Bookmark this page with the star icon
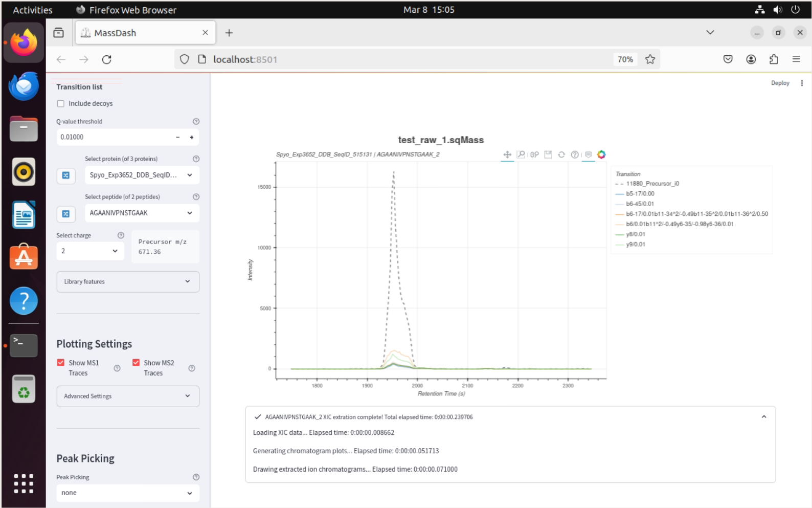 coord(650,59)
